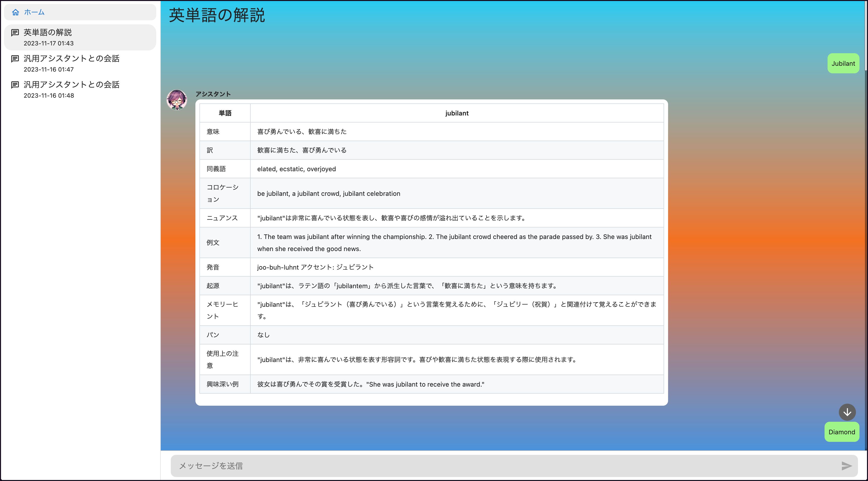
Task: Click chat icon beside 01:47 conversation
Action: tap(15, 58)
